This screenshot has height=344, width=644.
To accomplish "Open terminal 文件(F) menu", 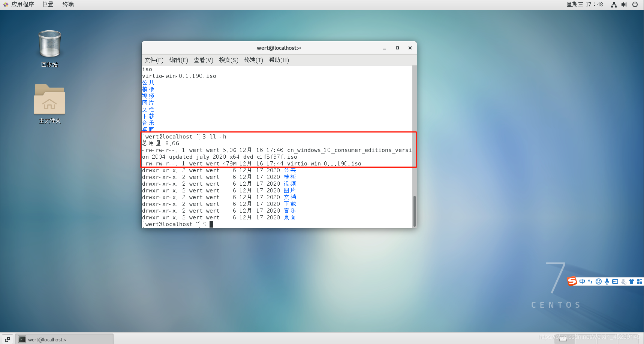I will pyautogui.click(x=154, y=60).
